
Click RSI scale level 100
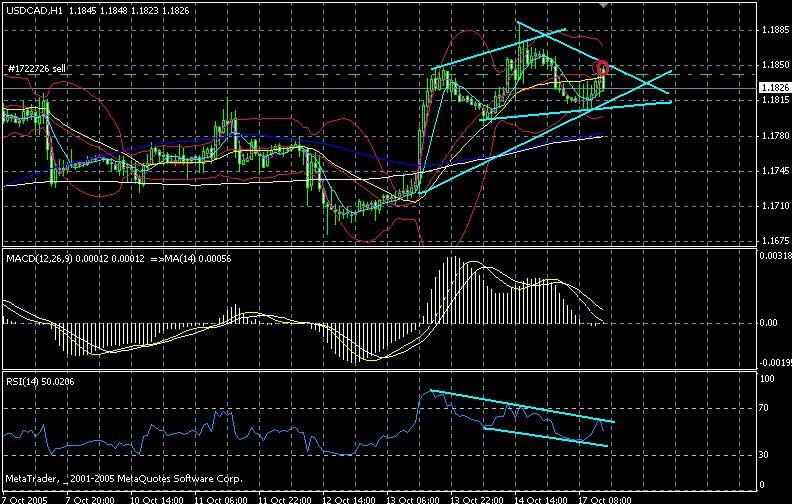tap(767, 379)
